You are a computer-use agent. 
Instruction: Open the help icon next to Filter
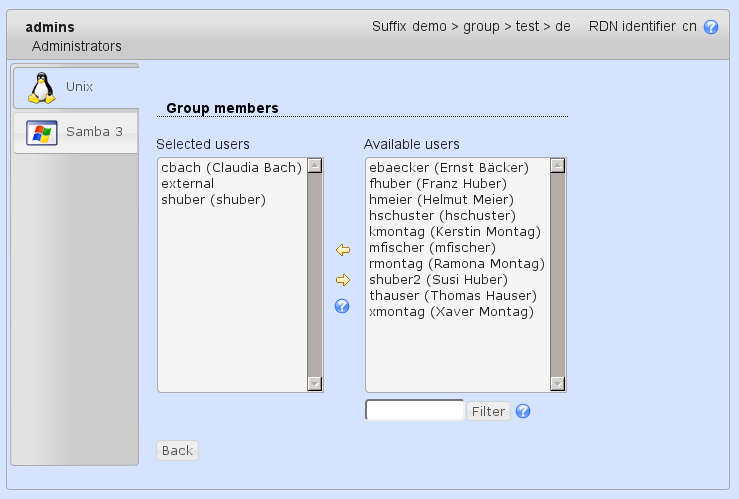click(522, 411)
